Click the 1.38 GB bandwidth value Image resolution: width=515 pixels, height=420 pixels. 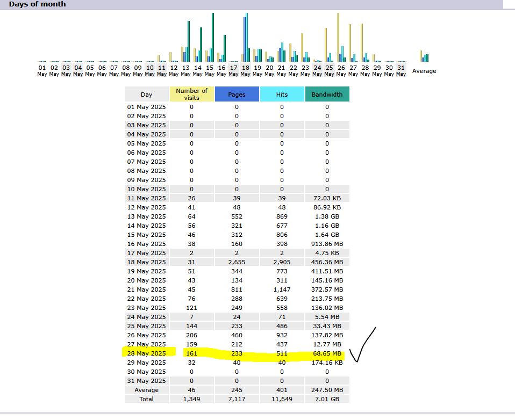tap(327, 216)
